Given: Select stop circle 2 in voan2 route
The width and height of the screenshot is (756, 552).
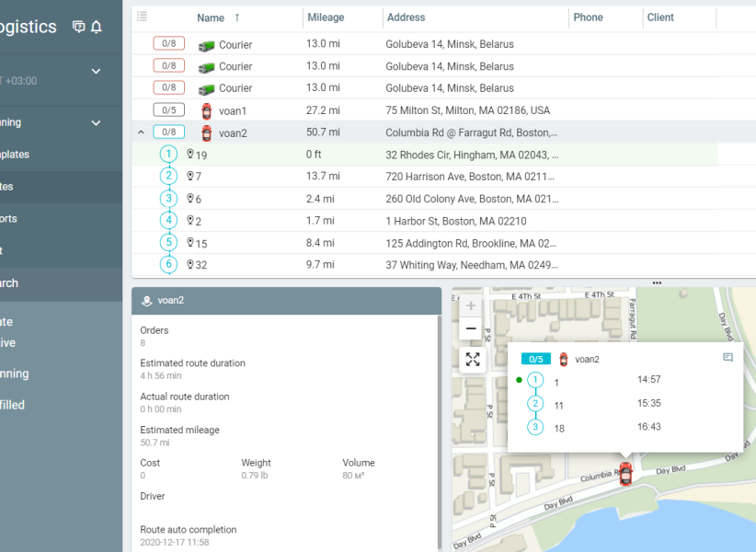Looking at the screenshot, I should 168,176.
